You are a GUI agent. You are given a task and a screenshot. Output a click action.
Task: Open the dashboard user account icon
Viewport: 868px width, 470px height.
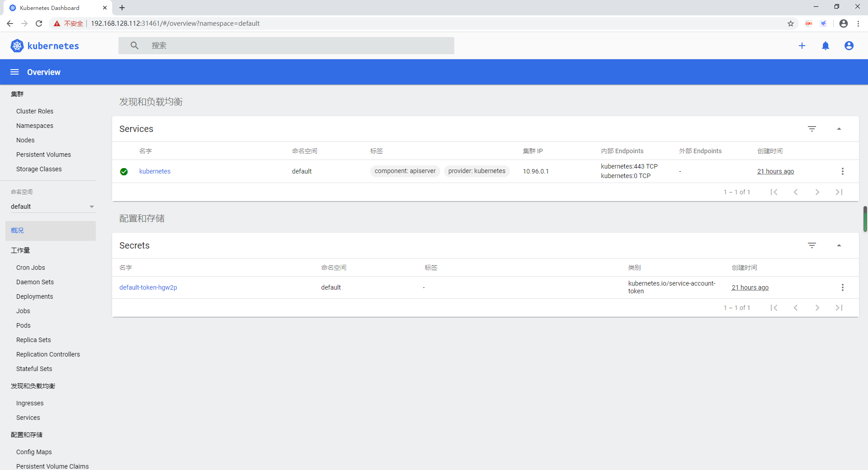point(849,46)
